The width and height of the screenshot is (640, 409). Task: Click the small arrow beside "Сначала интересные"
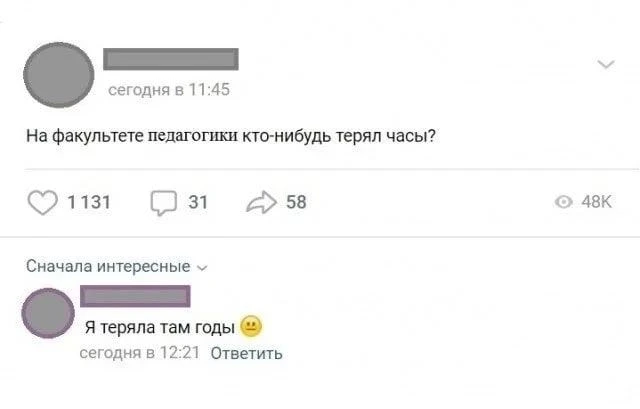coord(203,268)
